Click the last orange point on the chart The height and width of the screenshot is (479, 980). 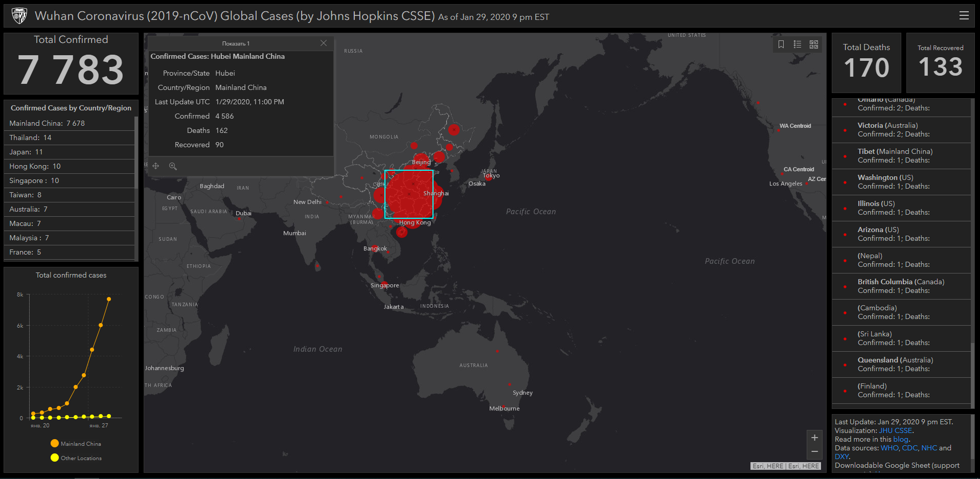coord(108,299)
